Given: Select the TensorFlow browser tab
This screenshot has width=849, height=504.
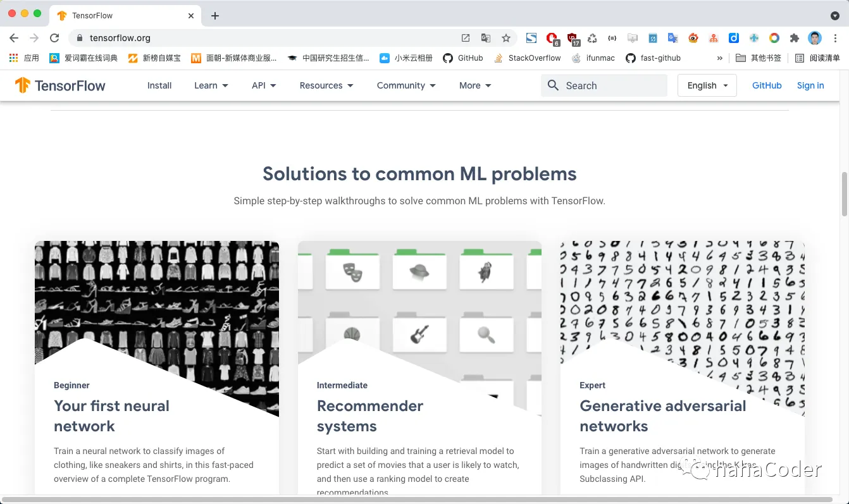Looking at the screenshot, I should [127, 16].
